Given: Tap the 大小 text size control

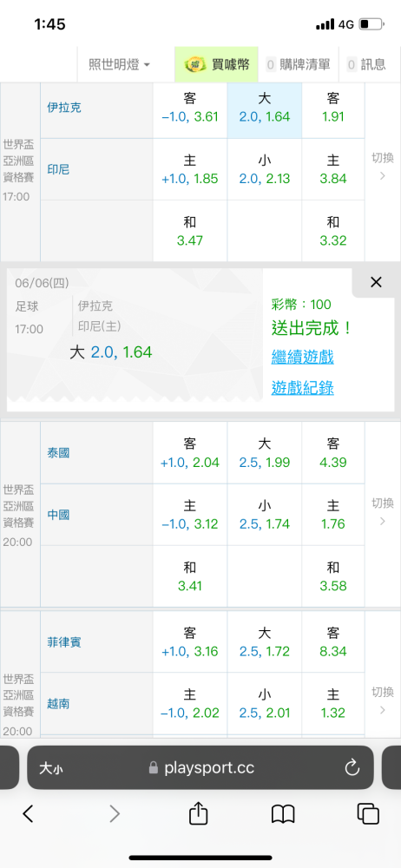Looking at the screenshot, I should pos(49,768).
